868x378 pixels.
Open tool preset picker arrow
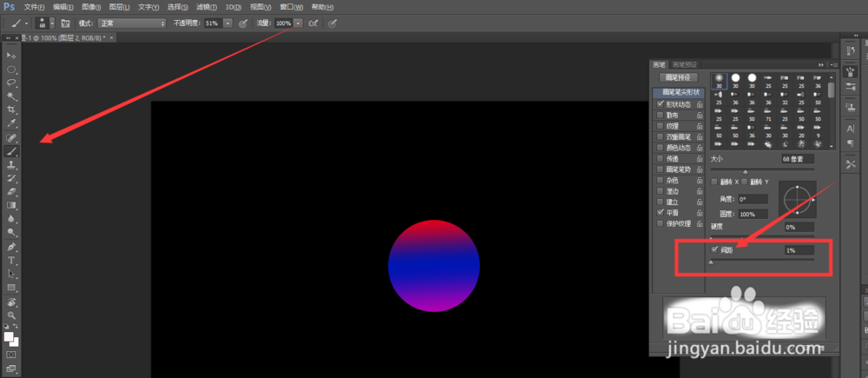(x=26, y=23)
